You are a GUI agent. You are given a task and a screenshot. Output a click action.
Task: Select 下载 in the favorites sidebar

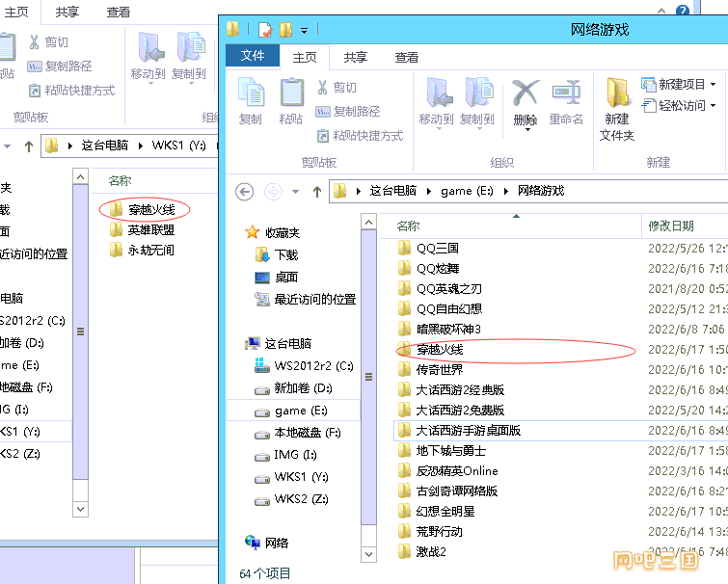click(x=277, y=254)
